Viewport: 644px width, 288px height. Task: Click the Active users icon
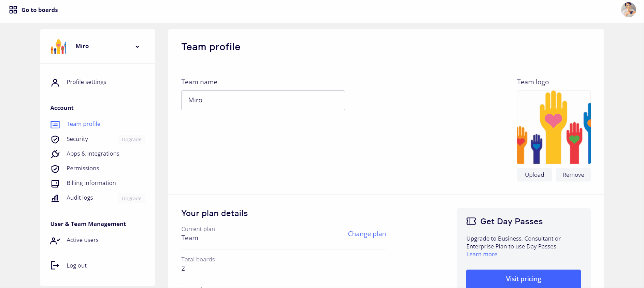[55, 241]
